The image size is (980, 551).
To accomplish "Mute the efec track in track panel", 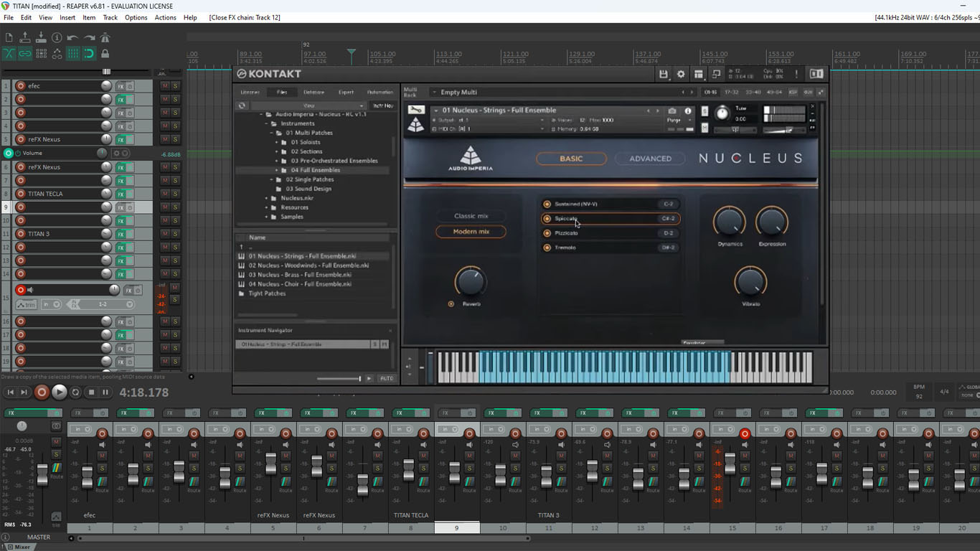I will coord(165,86).
